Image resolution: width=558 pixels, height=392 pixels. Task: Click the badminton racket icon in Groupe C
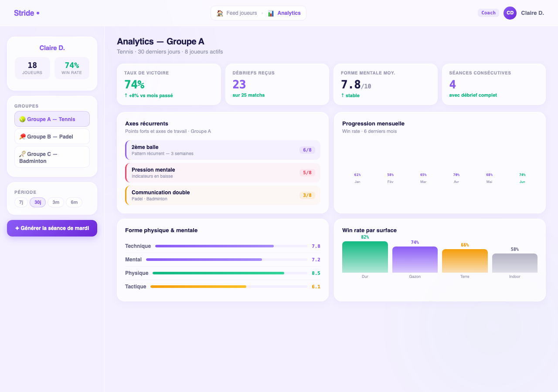pyautogui.click(x=22, y=154)
